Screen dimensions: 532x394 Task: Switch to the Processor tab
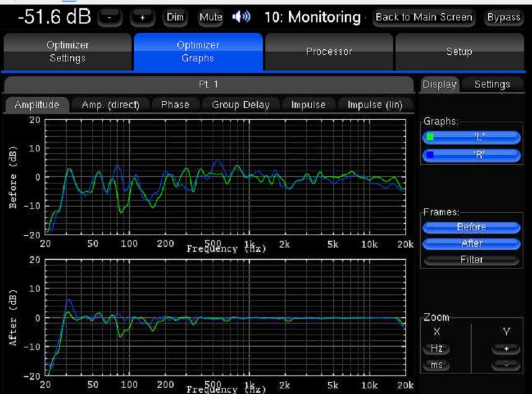click(329, 51)
